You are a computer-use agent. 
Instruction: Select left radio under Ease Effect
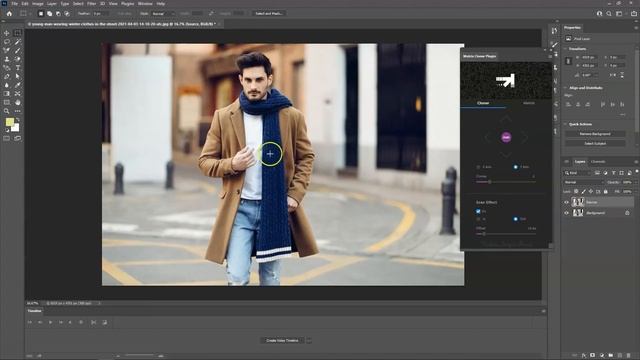pyautogui.click(x=478, y=219)
